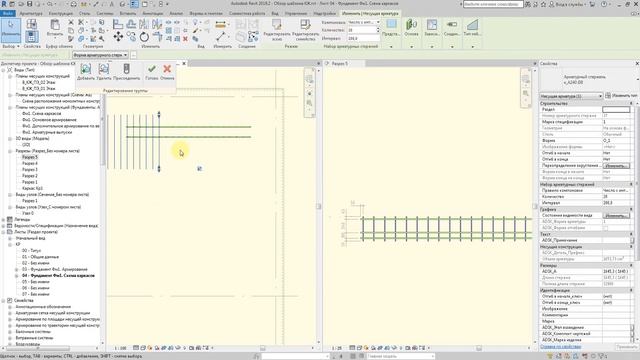
Task: Select the aligned dimension tool above Measure
Action: pos(220,24)
